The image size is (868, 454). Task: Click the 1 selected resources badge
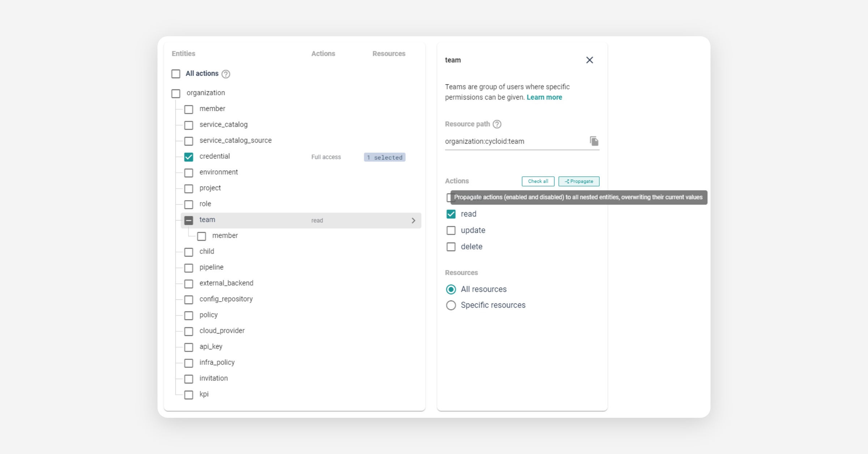tap(384, 157)
